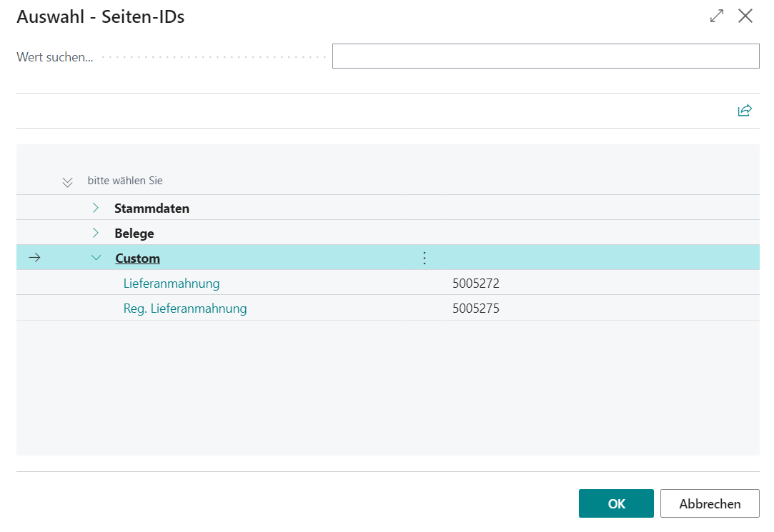The width and height of the screenshot is (774, 532).
Task: Click page ID 5005275 cell
Action: (476, 308)
